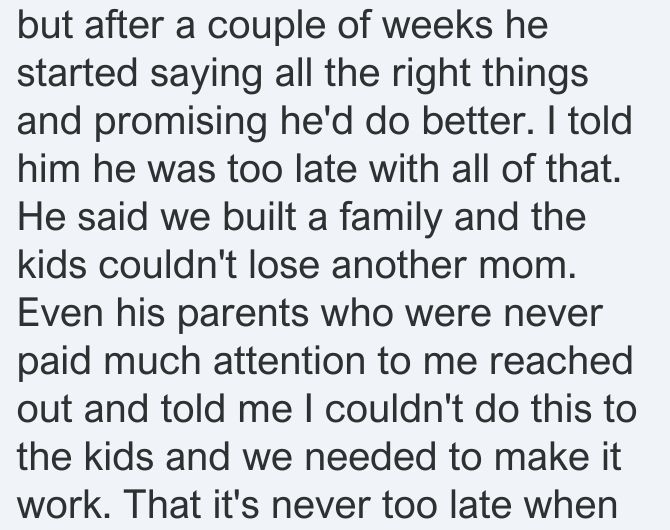Click the phrase "couldn't do this to"
The height and width of the screenshot is (530, 670).
point(481,408)
